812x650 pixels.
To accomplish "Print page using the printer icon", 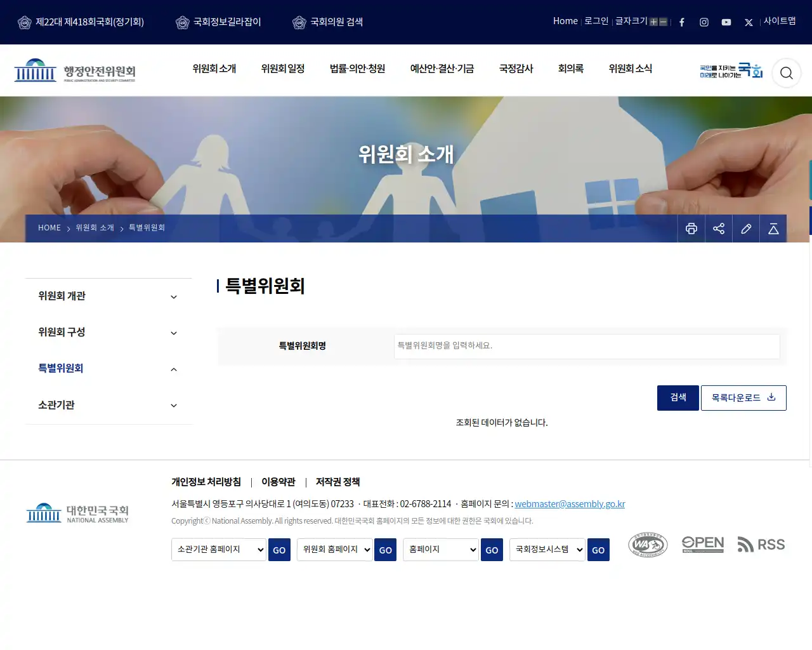I will (x=691, y=229).
